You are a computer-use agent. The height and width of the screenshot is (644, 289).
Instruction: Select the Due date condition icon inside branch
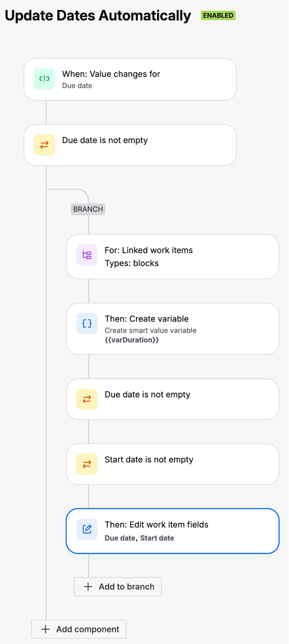(86, 399)
